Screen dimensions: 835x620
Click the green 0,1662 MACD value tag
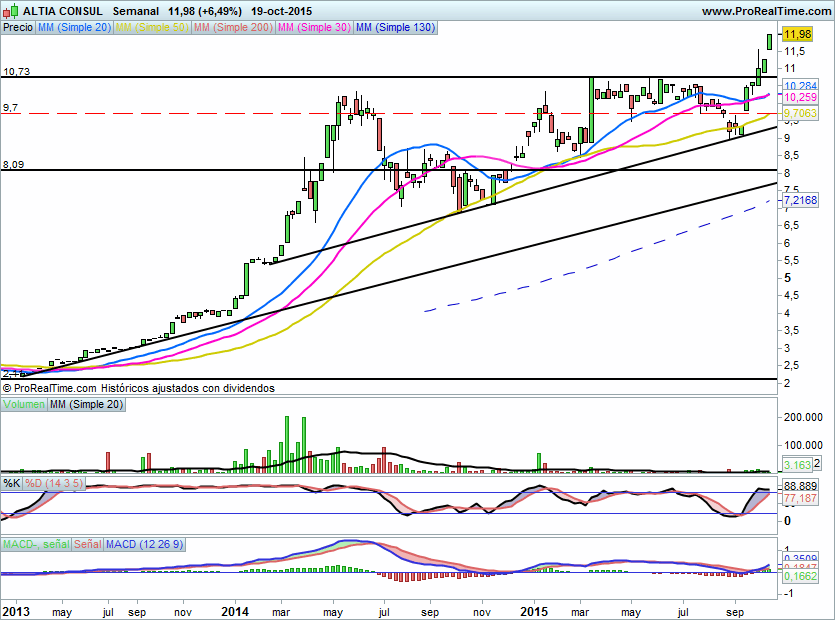800,576
